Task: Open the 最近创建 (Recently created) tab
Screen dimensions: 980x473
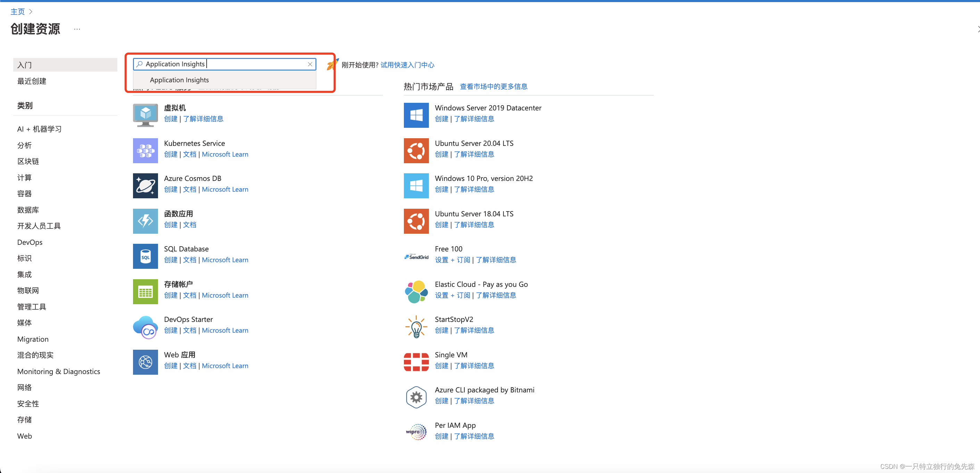Action: click(32, 81)
